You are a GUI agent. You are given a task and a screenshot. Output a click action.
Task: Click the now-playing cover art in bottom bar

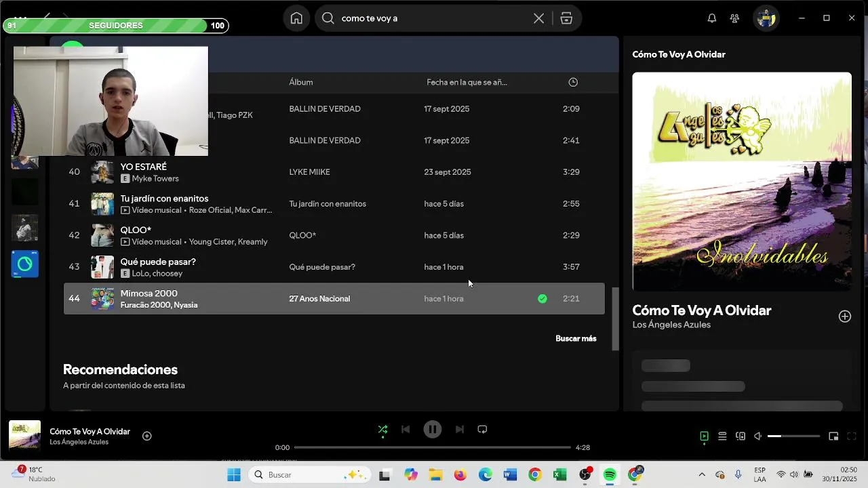(x=24, y=436)
